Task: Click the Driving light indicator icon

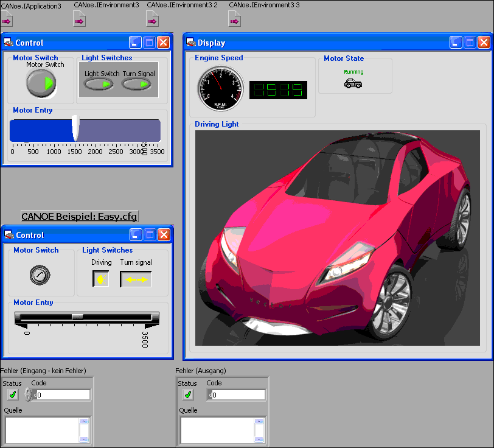Action: pyautogui.click(x=100, y=279)
